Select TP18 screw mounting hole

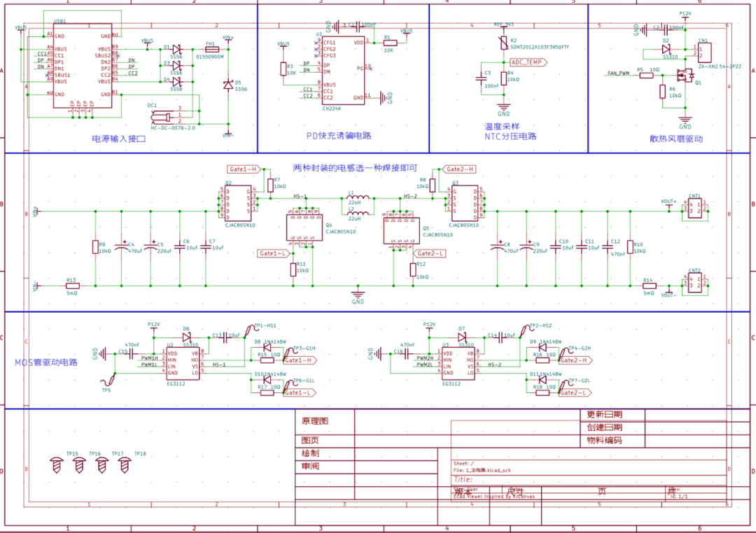tap(125, 465)
